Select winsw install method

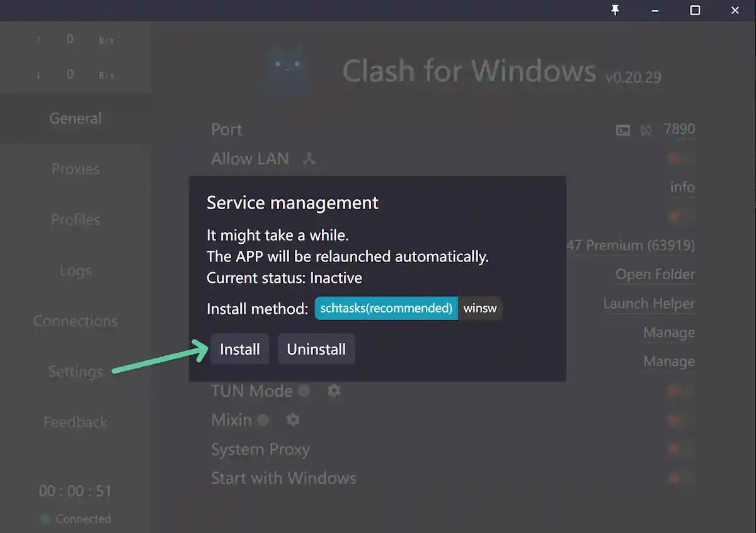[480, 309]
